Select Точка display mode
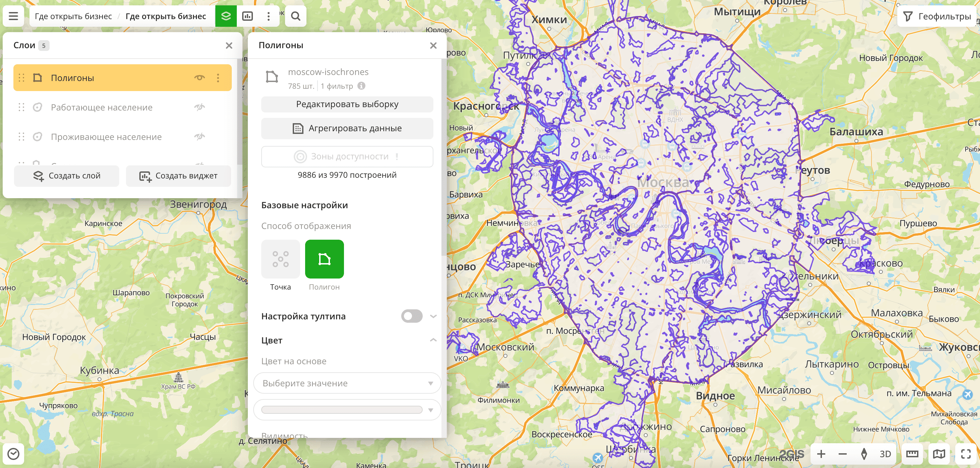The height and width of the screenshot is (468, 980). click(x=280, y=259)
